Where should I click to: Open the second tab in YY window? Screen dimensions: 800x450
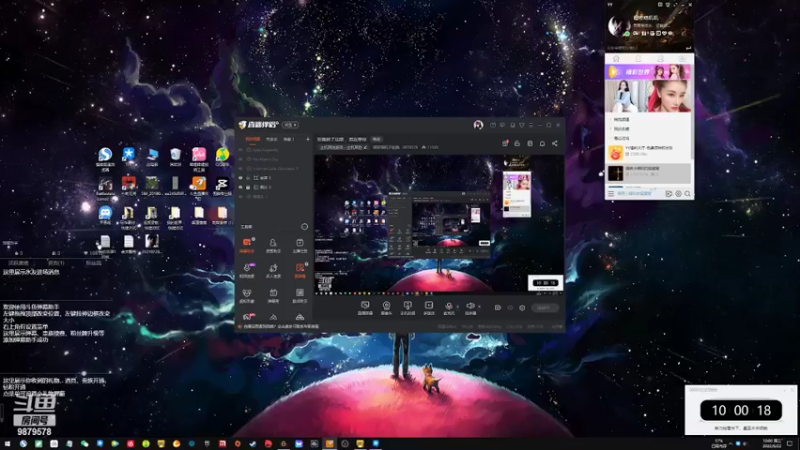click(638, 59)
